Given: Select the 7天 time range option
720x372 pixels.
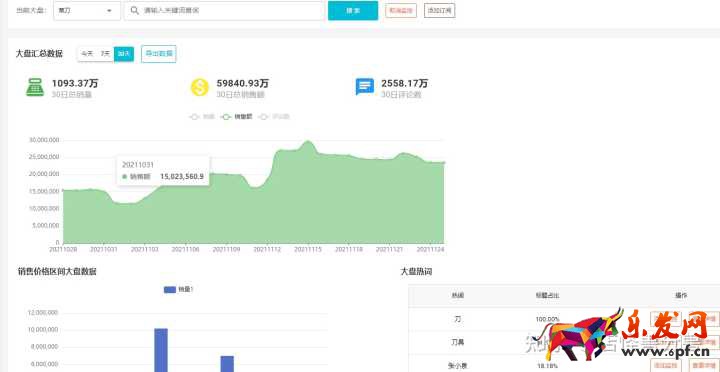Looking at the screenshot, I should (x=105, y=54).
